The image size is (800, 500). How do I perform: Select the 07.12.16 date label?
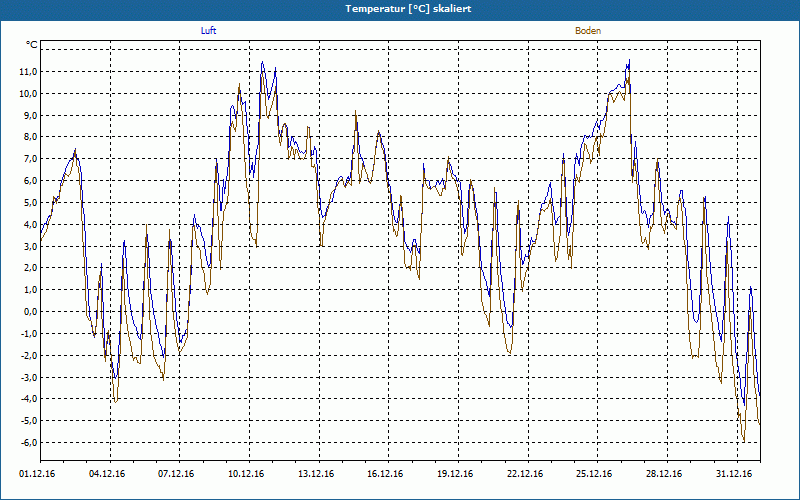coord(177,474)
